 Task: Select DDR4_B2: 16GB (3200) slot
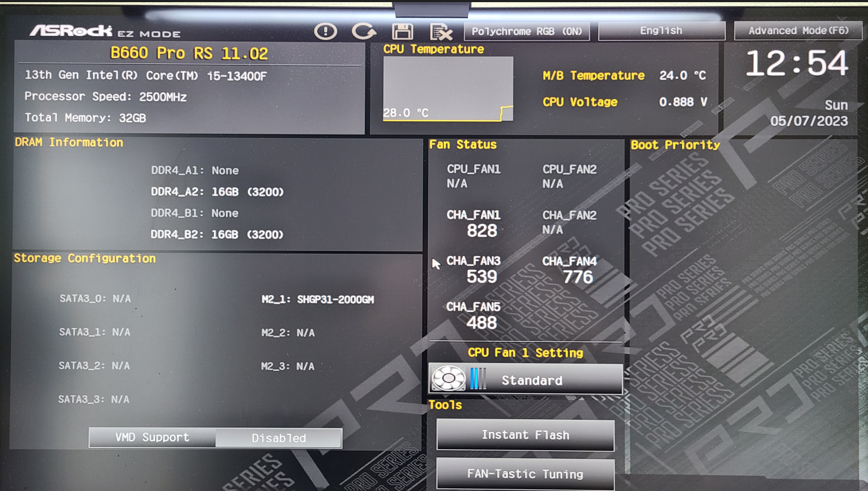tap(217, 235)
